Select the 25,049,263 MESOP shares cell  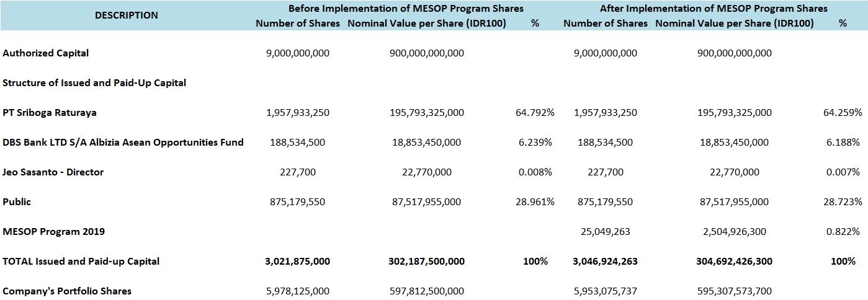[x=606, y=232]
